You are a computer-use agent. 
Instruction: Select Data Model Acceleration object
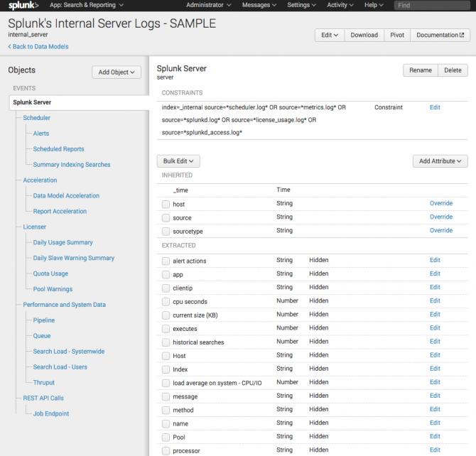pos(66,196)
